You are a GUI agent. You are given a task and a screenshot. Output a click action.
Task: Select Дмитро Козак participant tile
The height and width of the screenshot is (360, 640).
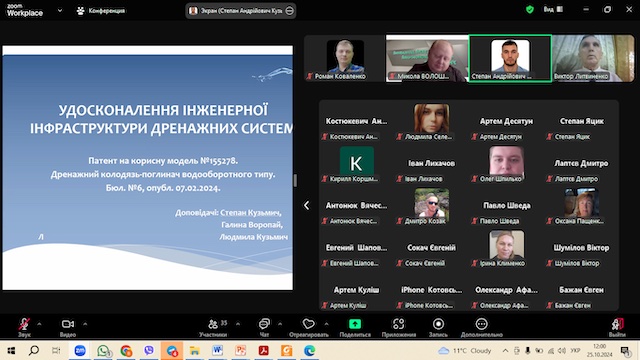[431, 206]
